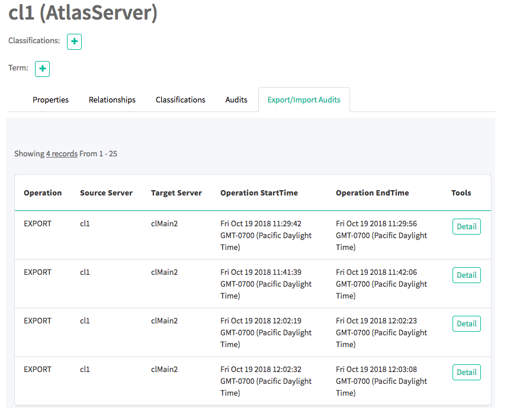Click the plus icon next to Classifications
Screen dimensions: 507x420
click(x=74, y=41)
